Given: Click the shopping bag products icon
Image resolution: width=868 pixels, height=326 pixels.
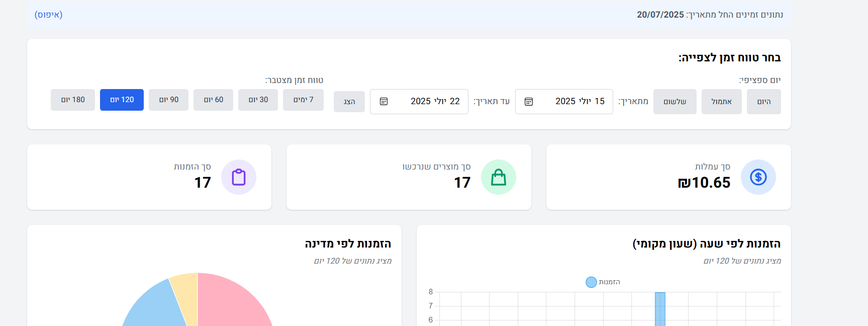Looking at the screenshot, I should tap(499, 177).
